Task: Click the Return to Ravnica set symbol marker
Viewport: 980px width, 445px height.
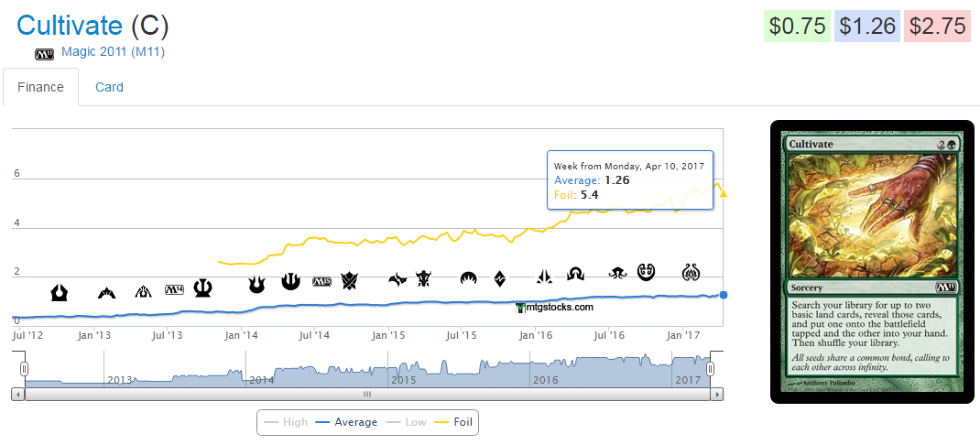Action: pos(60,292)
